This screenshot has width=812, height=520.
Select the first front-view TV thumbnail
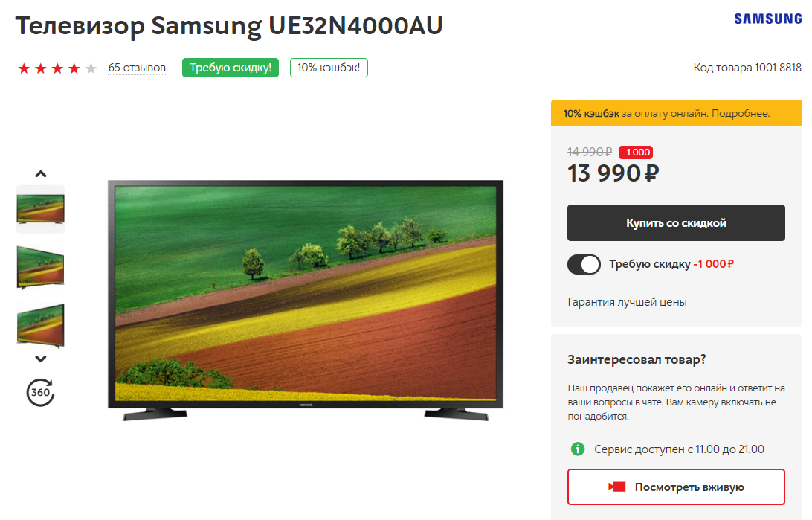coord(40,209)
